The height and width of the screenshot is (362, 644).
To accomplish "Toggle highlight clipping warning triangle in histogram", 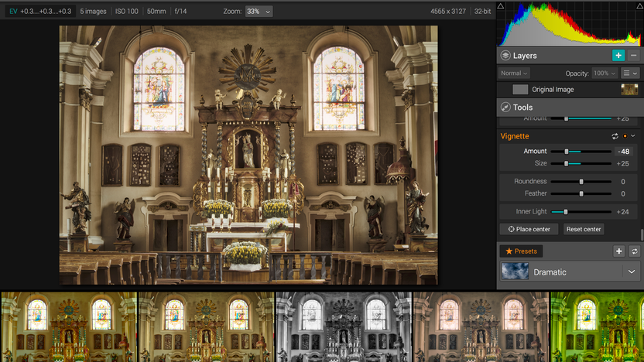I will [640, 6].
